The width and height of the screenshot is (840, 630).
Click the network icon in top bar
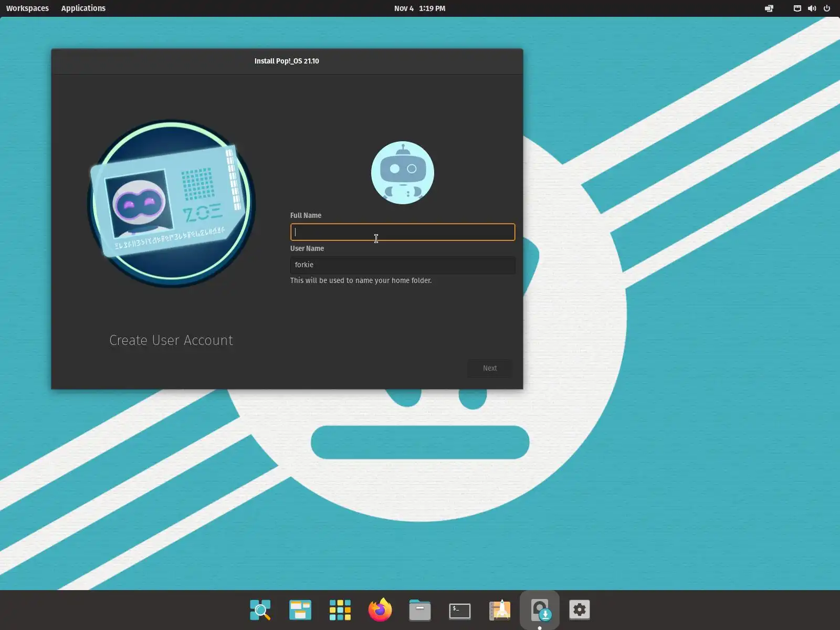tap(797, 8)
